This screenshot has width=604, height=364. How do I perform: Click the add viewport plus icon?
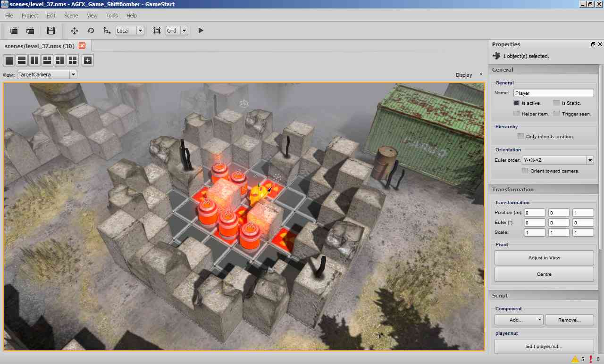[x=88, y=60]
